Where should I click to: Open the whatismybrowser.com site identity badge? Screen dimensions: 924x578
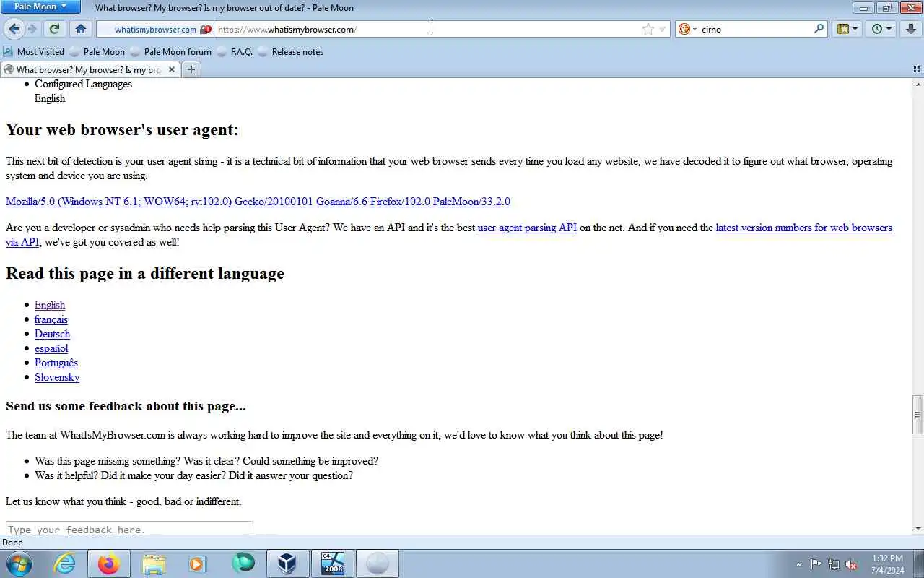pos(155,30)
